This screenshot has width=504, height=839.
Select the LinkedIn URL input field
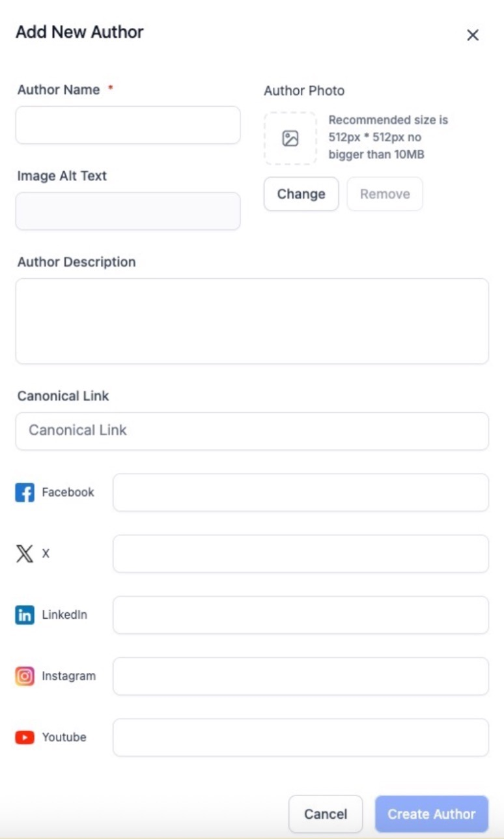coord(301,615)
